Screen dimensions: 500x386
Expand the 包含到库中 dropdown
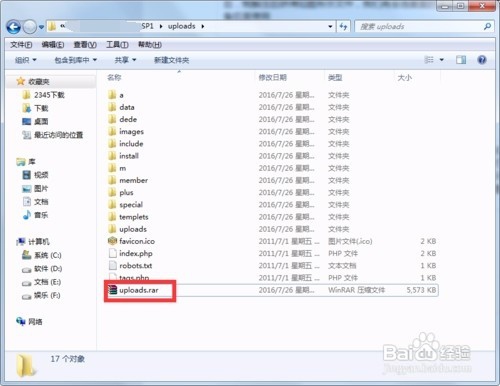pos(76,60)
